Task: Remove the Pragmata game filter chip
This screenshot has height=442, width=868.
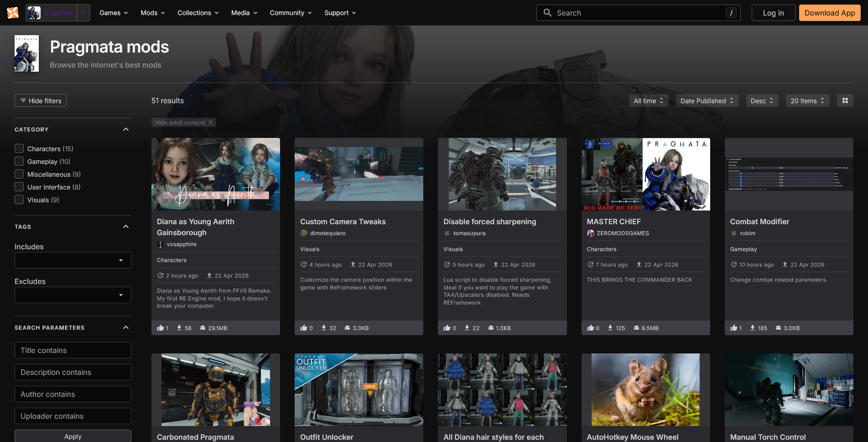Action: (x=83, y=13)
